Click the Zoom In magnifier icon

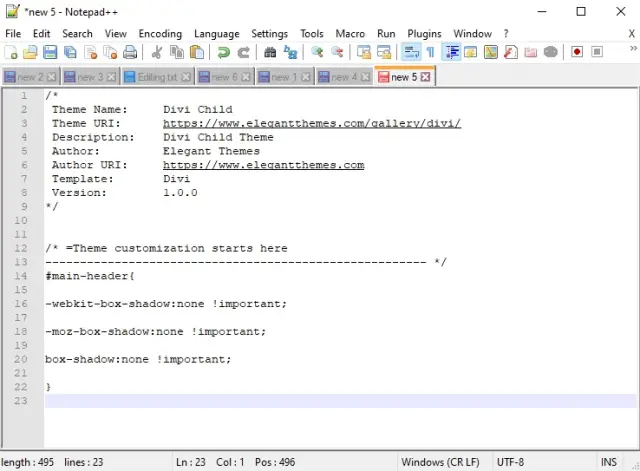[317, 52]
